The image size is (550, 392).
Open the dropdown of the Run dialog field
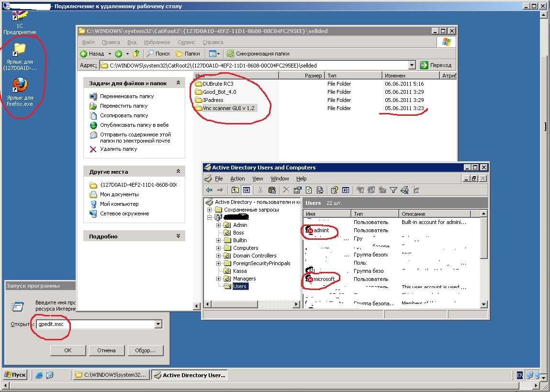(158, 325)
